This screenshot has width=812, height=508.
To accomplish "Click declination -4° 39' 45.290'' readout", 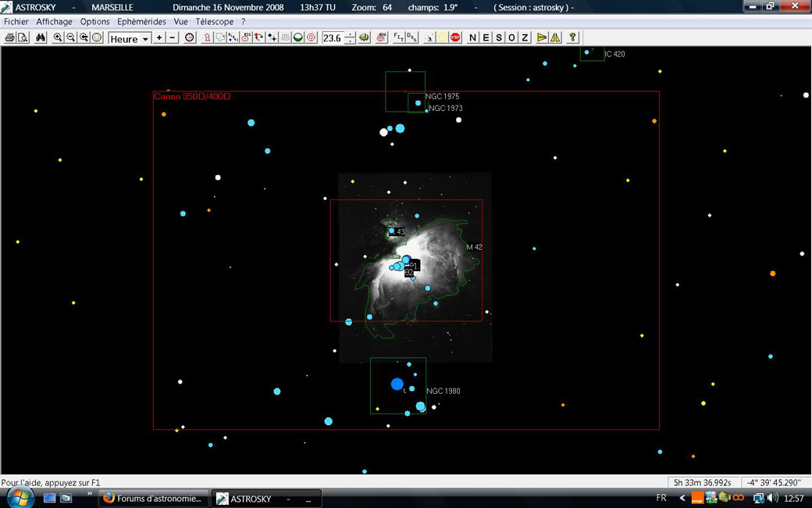I will (775, 483).
